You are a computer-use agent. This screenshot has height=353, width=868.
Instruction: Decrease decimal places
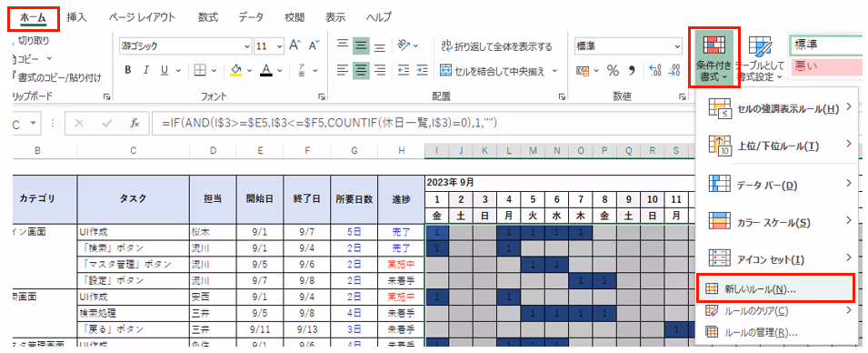pos(674,70)
